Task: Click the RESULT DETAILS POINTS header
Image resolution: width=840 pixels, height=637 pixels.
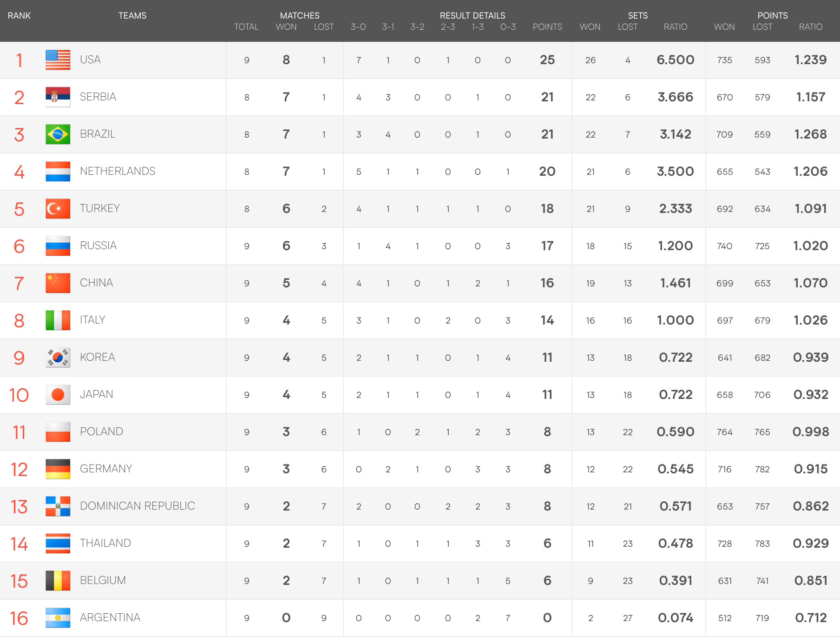Action: pos(547,27)
